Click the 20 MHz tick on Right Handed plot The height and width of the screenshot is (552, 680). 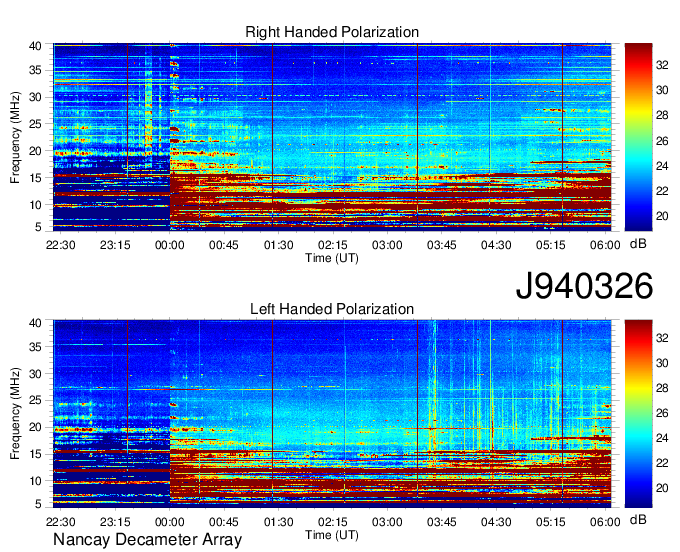point(35,151)
